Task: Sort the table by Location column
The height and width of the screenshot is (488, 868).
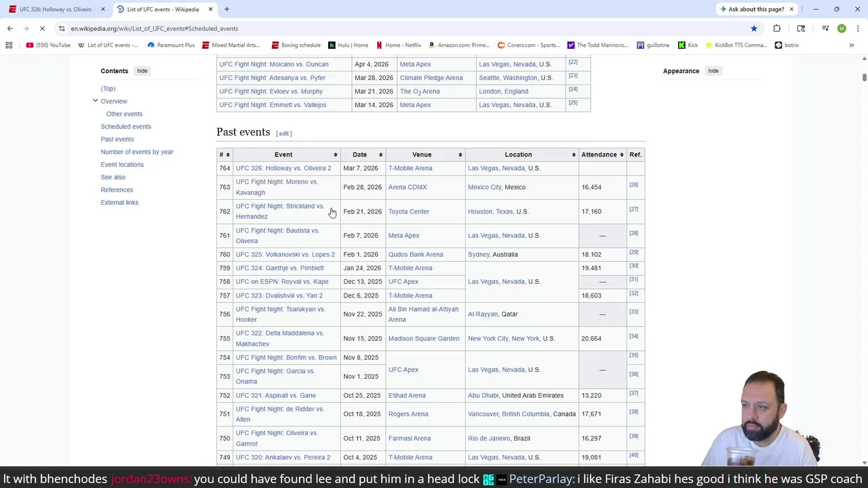Action: tap(573, 155)
